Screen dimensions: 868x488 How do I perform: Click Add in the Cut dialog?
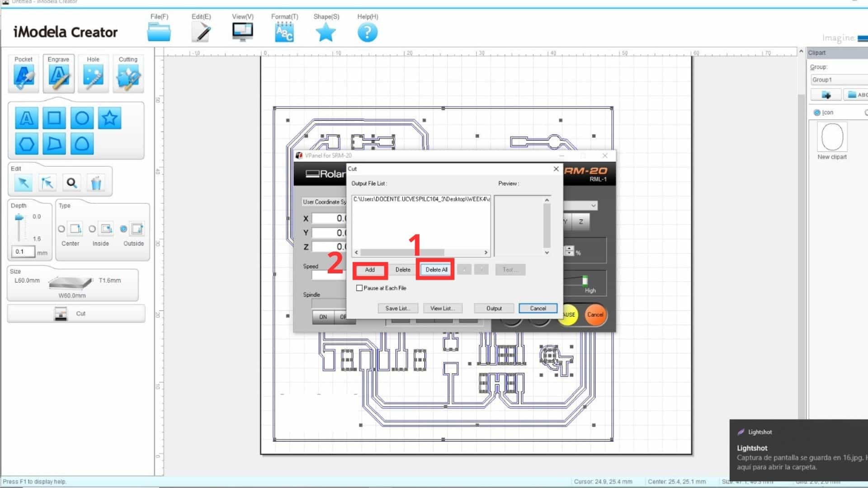pos(370,270)
